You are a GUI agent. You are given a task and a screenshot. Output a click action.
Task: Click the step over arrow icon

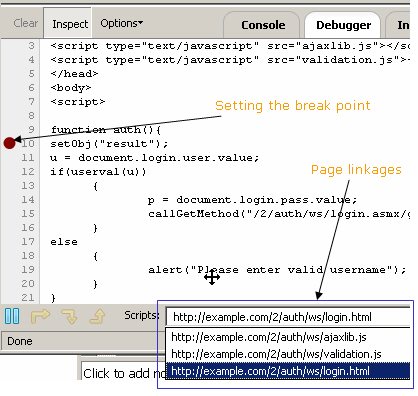coord(40,316)
